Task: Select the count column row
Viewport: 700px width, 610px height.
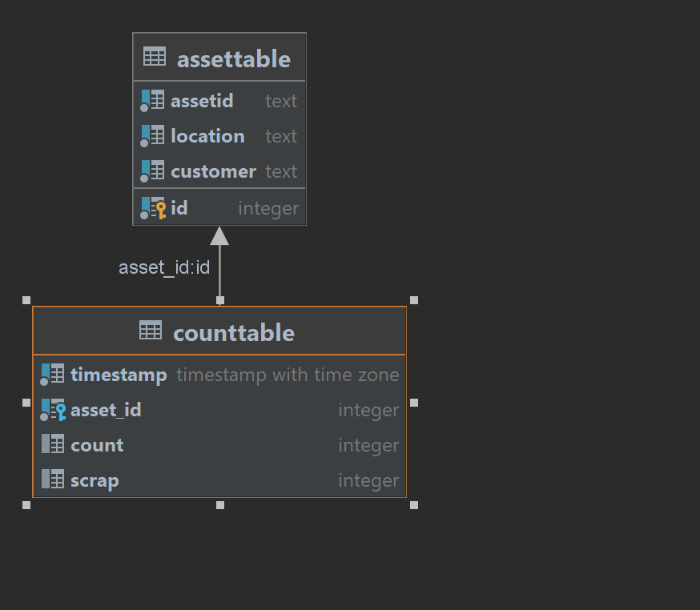Action: click(x=219, y=445)
